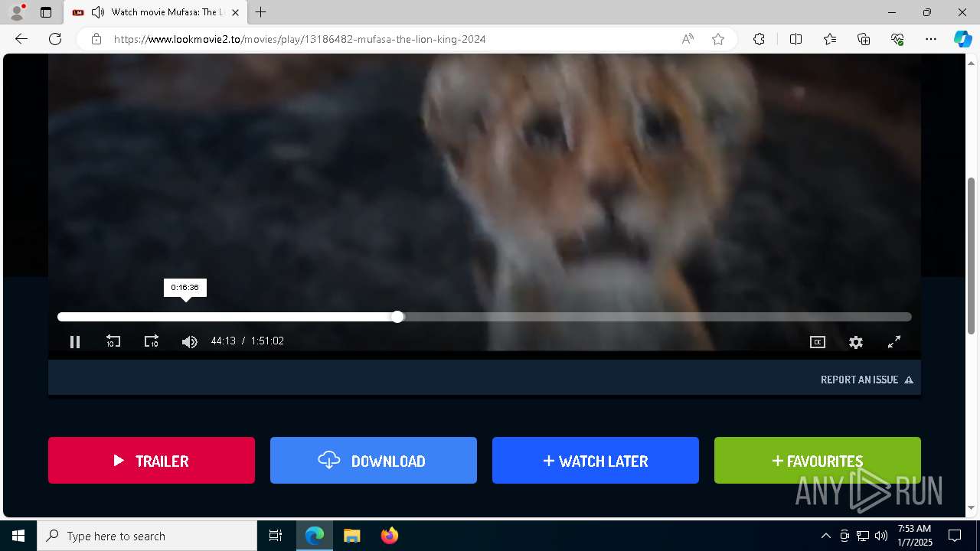Open a new browser tab
Viewport: 980px width, 551px height.
click(261, 12)
